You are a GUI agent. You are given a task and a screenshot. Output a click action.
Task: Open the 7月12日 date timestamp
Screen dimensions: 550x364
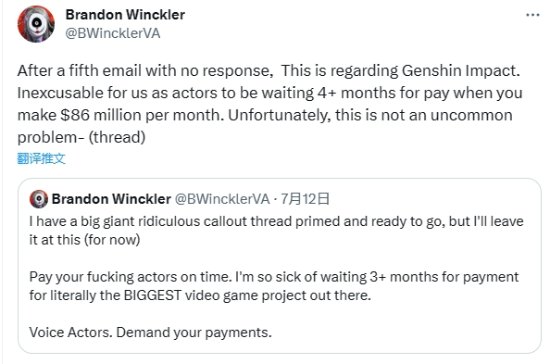305,199
